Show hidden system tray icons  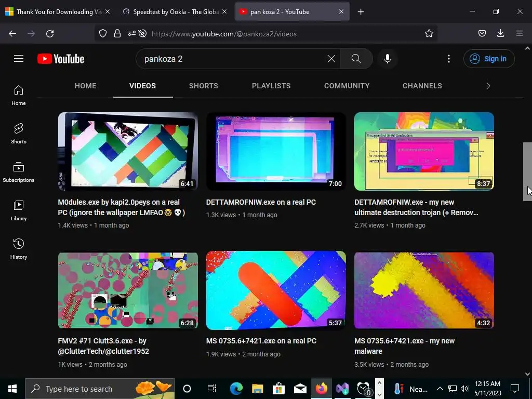tap(440, 389)
